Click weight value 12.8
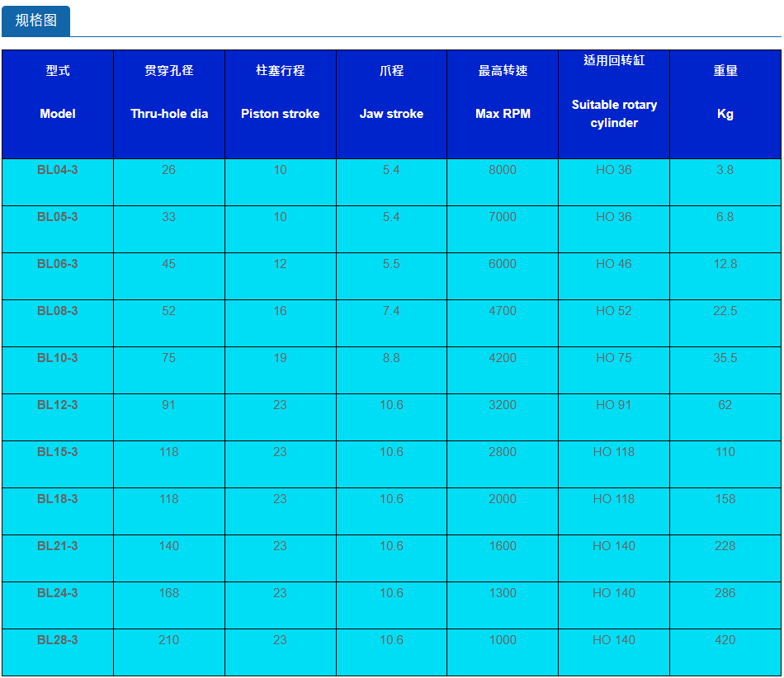The image size is (784, 678). click(x=725, y=264)
